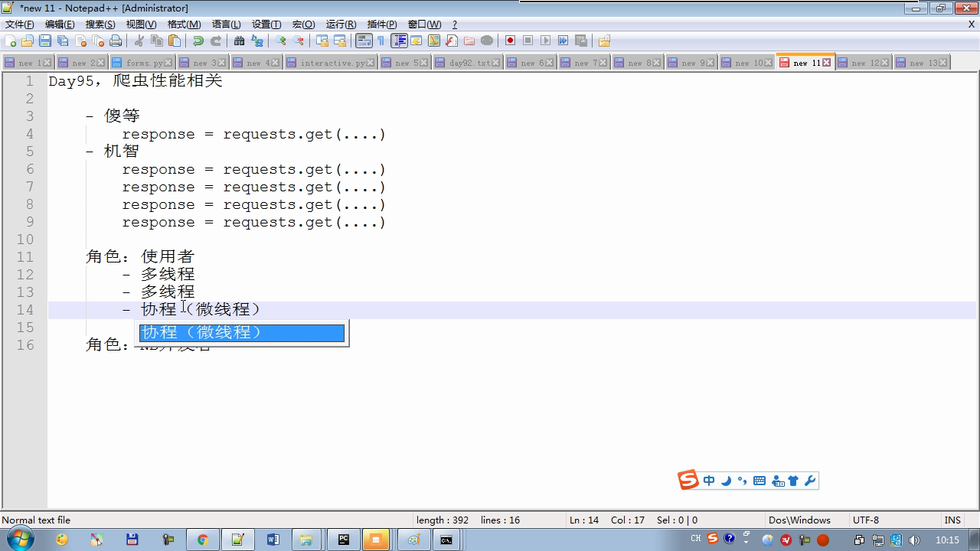The width and height of the screenshot is (980, 551).
Task: Open Chrome from the taskbar
Action: (202, 540)
